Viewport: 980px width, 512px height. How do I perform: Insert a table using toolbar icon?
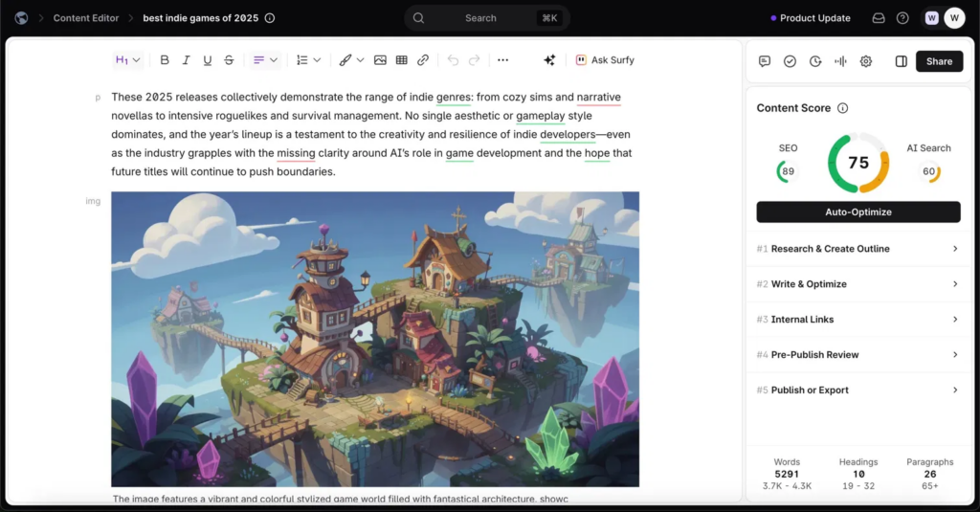point(402,60)
